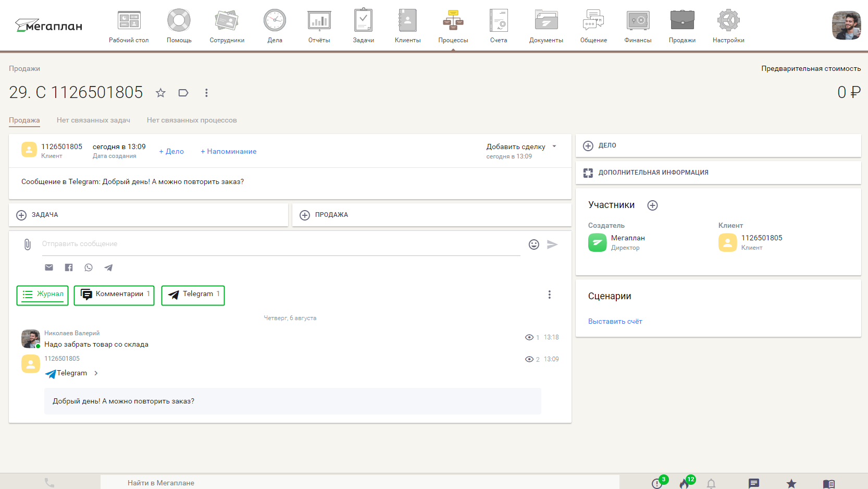Open flame icon with badge 12
The height and width of the screenshot is (489, 868).
click(x=685, y=483)
